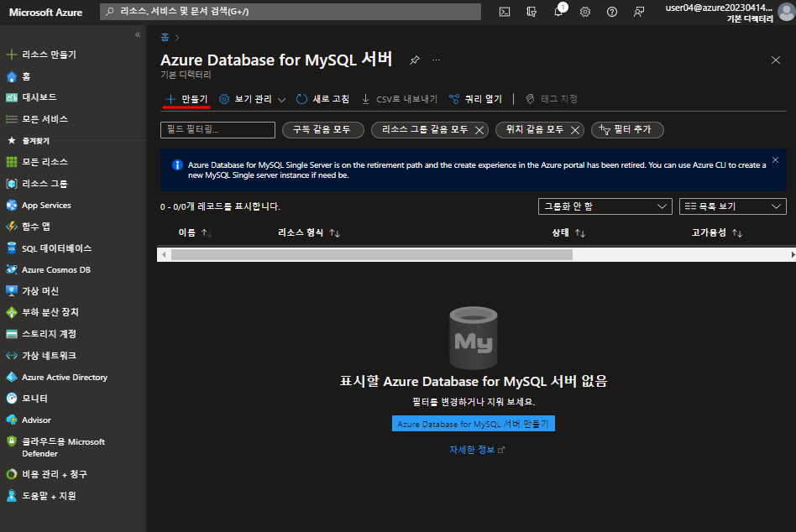Open the 그룹화 안 함 dropdown

pos(605,206)
